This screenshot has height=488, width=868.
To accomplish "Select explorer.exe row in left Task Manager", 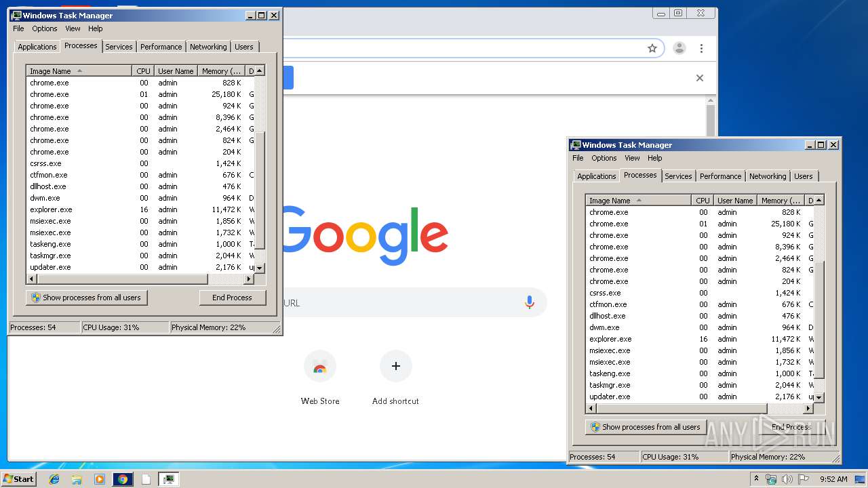I will pyautogui.click(x=141, y=209).
